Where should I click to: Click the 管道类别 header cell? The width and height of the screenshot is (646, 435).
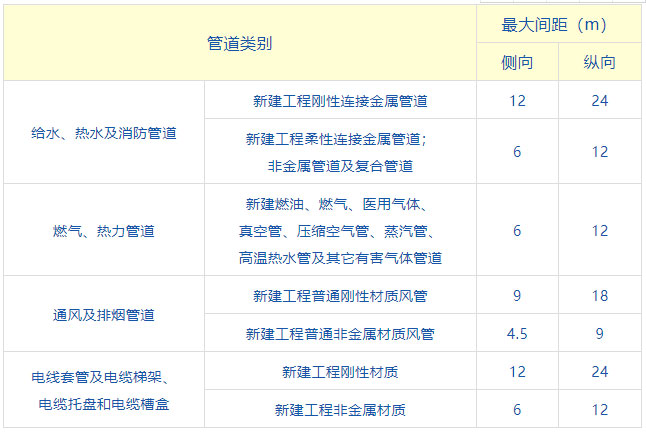pos(240,43)
